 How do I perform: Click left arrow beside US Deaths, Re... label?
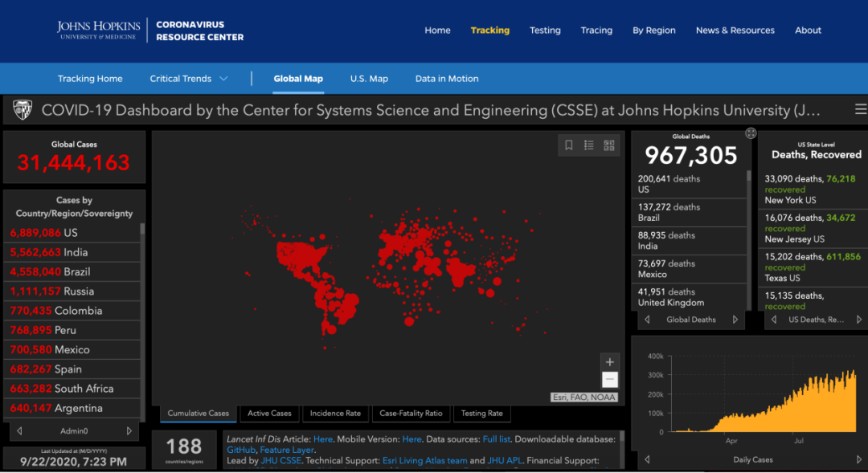[x=774, y=319]
